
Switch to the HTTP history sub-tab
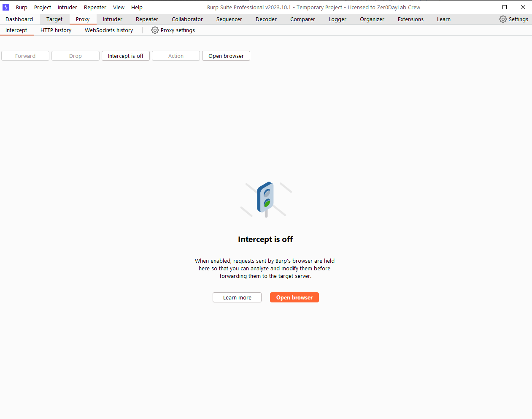(x=56, y=30)
